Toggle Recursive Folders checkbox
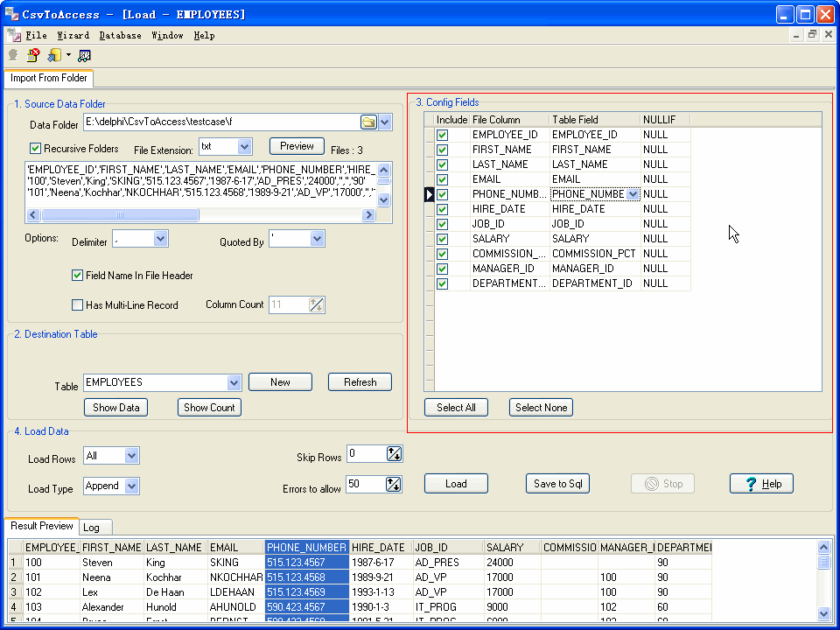 [35, 149]
